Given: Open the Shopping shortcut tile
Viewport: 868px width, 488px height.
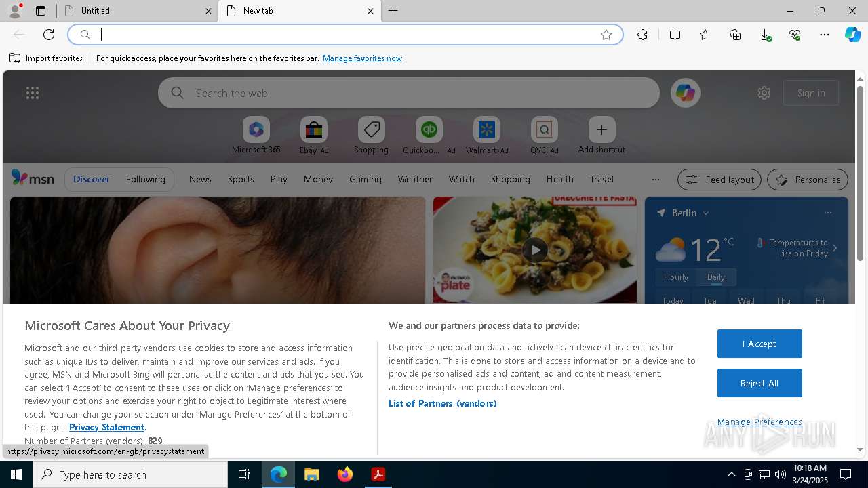Looking at the screenshot, I should point(371,136).
